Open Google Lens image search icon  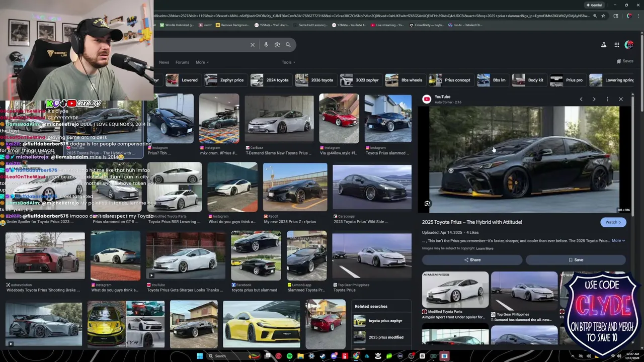[277, 45]
